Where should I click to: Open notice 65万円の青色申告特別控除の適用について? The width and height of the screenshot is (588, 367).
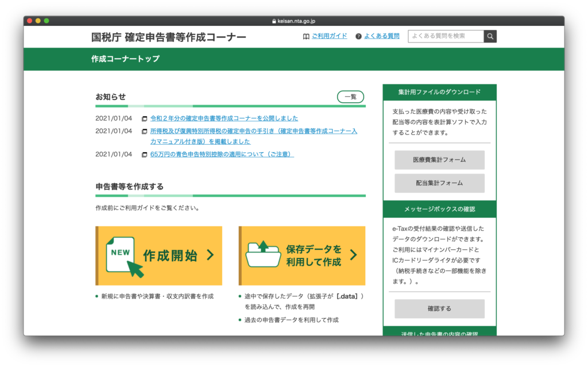pos(222,154)
